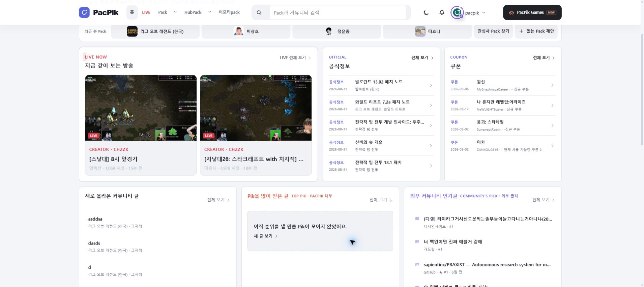Click chevron on 붕괴: 스타레일 coupon row
The width and height of the screenshot is (644, 287).
click(x=552, y=125)
